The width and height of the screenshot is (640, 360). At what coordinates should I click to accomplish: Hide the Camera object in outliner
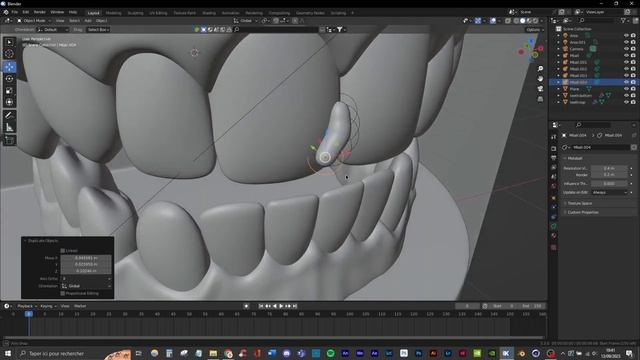pyautogui.click(x=626, y=49)
